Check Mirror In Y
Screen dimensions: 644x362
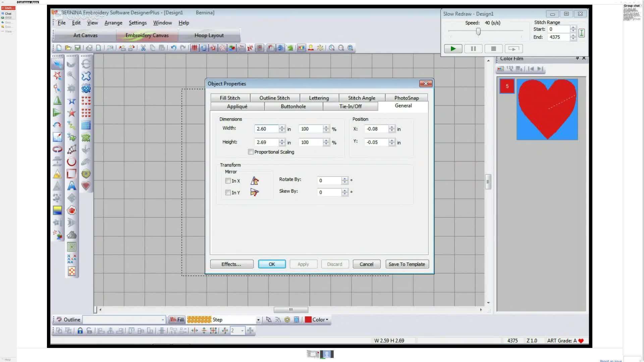click(228, 192)
